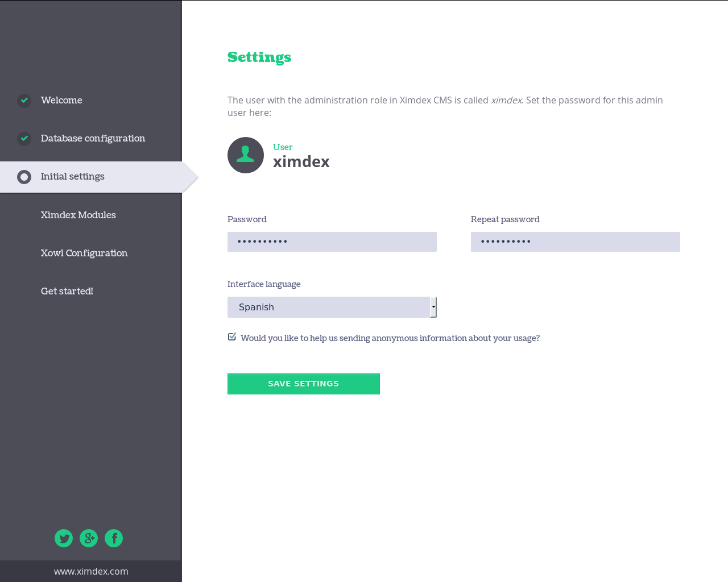Open the Twitter social icon
Image resolution: width=728 pixels, height=582 pixels.
pyautogui.click(x=64, y=538)
